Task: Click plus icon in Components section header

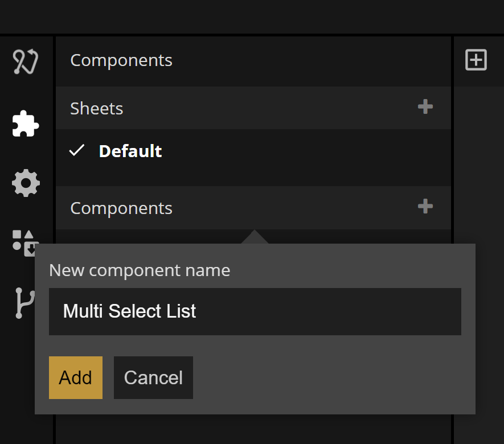Action: (425, 206)
